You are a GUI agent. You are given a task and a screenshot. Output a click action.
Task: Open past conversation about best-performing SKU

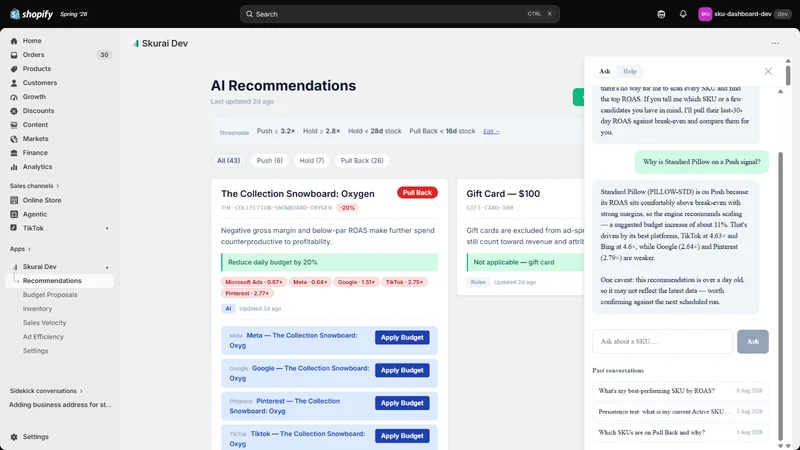680,391
